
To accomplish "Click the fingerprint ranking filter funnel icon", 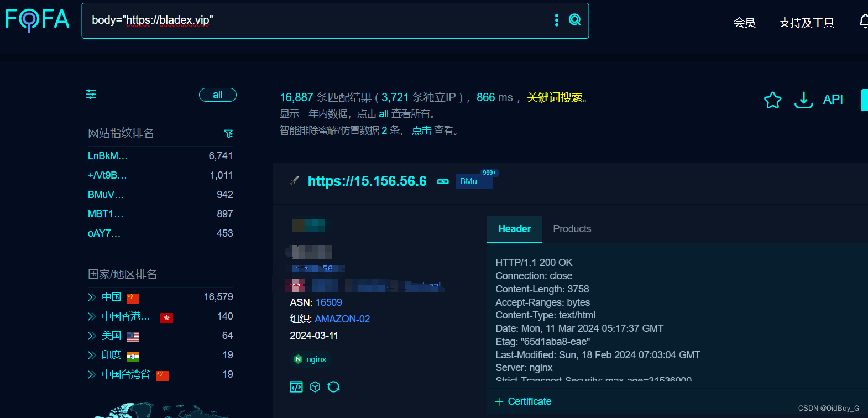I will pos(228,133).
